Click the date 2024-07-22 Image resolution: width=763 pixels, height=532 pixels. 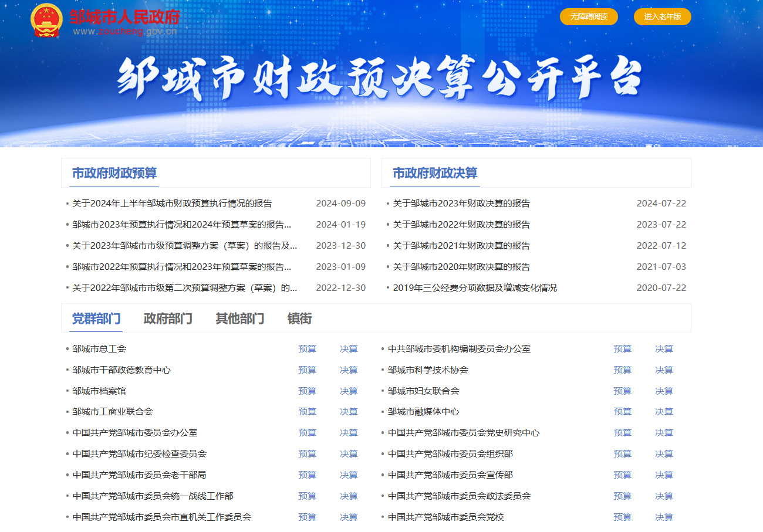tap(661, 204)
